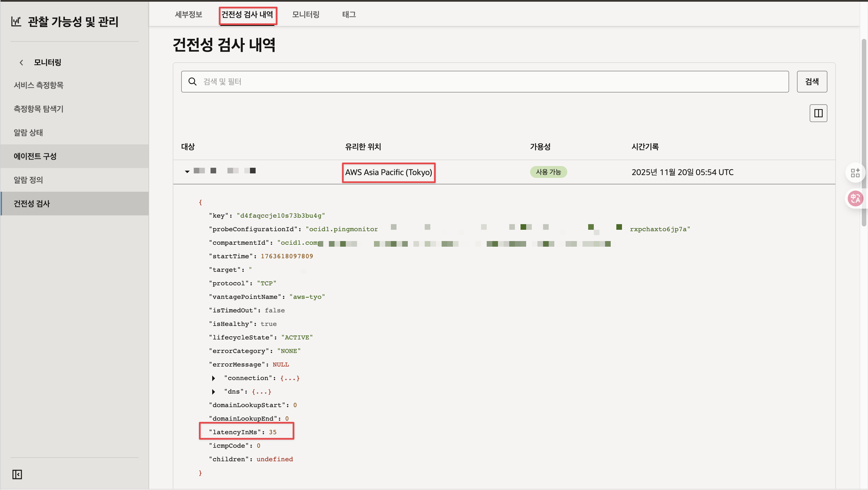Go to 측정항목 탐색기 in the sidebar
The width and height of the screenshot is (868, 490).
click(38, 109)
